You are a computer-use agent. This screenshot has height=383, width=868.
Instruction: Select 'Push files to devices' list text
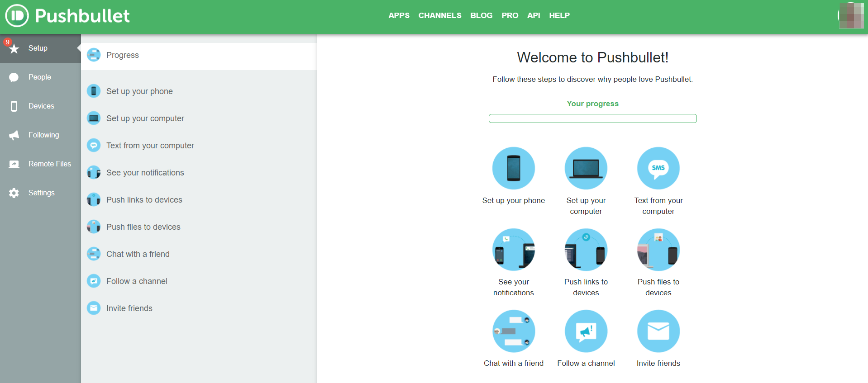point(143,227)
